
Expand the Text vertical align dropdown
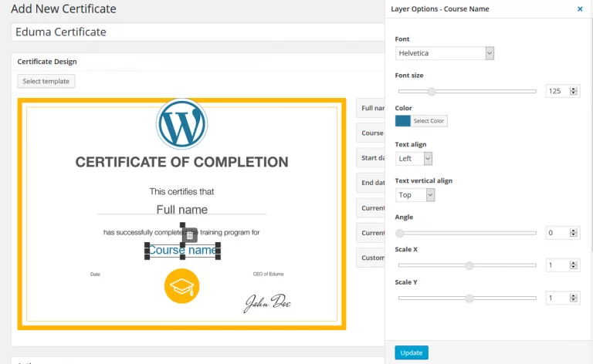tap(415, 195)
